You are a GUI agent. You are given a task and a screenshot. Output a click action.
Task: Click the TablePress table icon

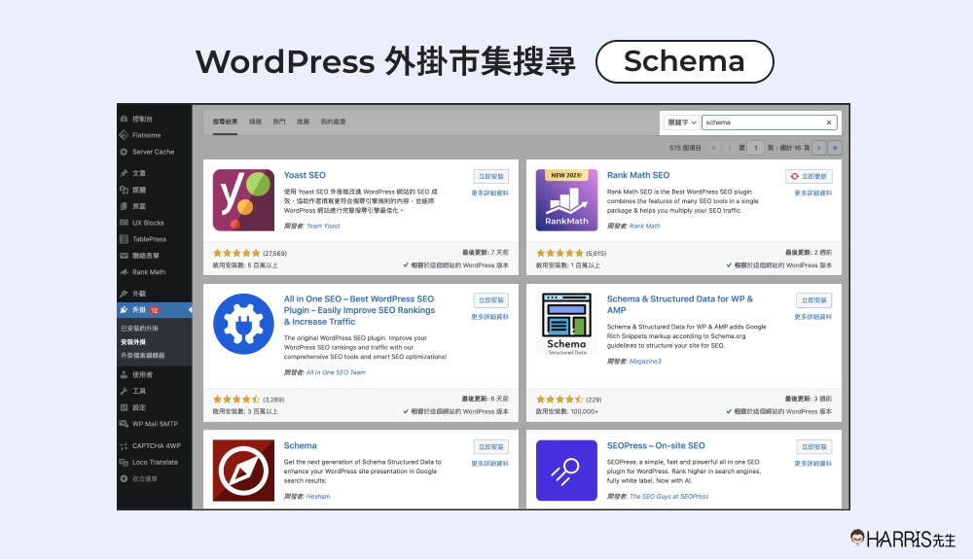(x=125, y=239)
